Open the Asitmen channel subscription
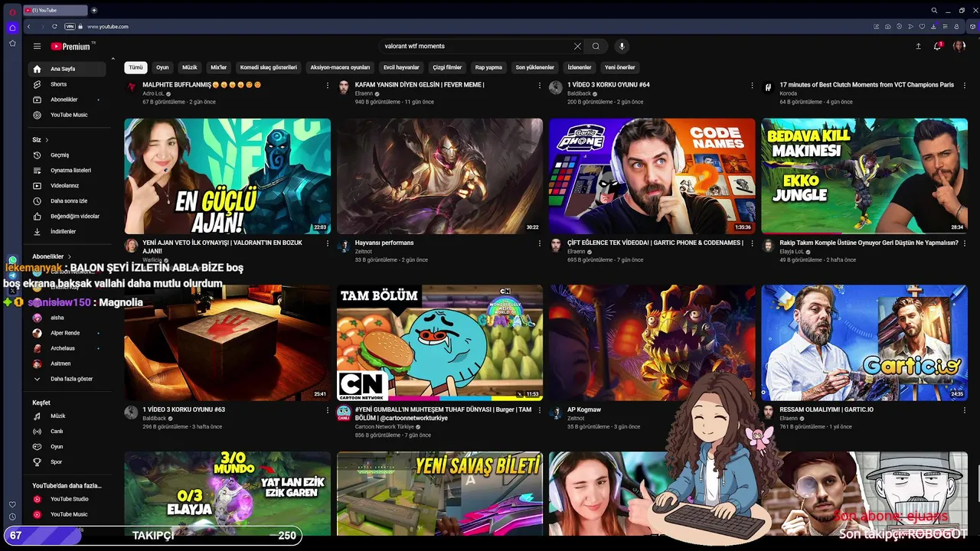This screenshot has height=551, width=980. 69,364
